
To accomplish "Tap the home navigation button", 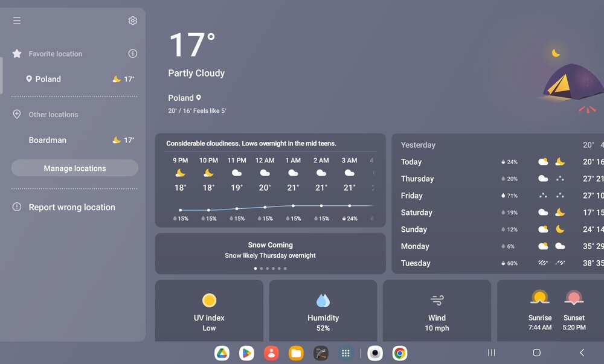I will [536, 353].
